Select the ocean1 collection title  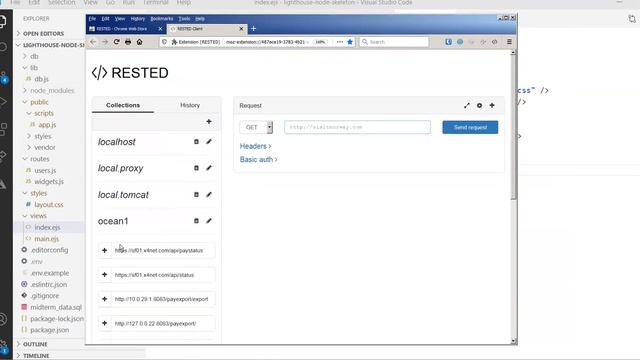coord(113,221)
